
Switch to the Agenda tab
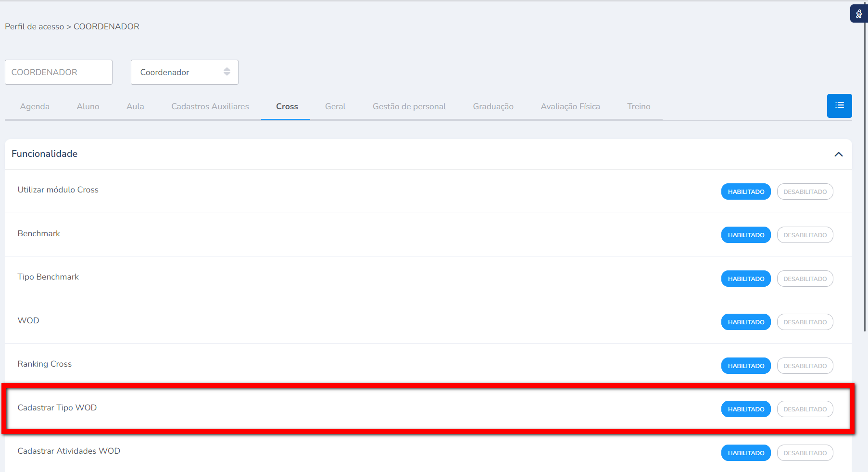pos(35,106)
